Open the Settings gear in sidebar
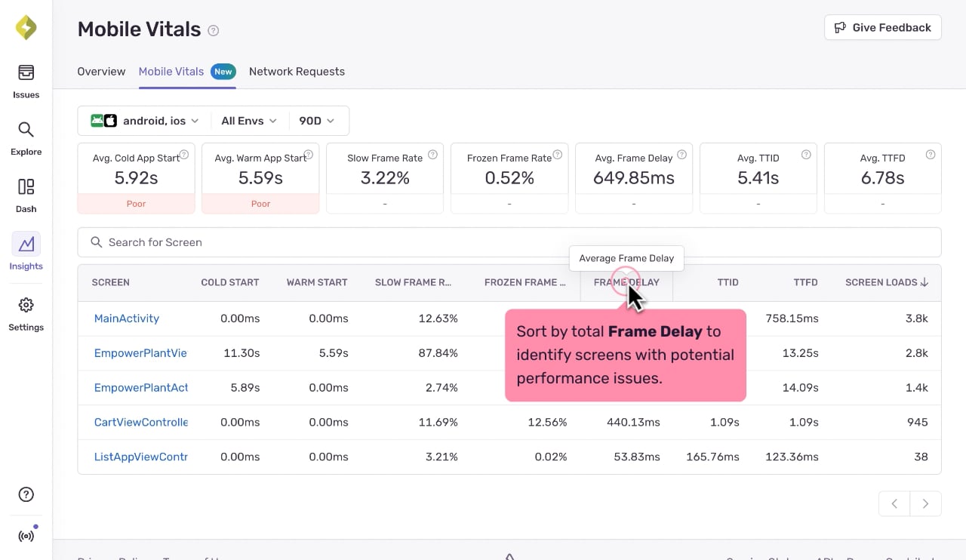The height and width of the screenshot is (560, 966). click(x=26, y=314)
